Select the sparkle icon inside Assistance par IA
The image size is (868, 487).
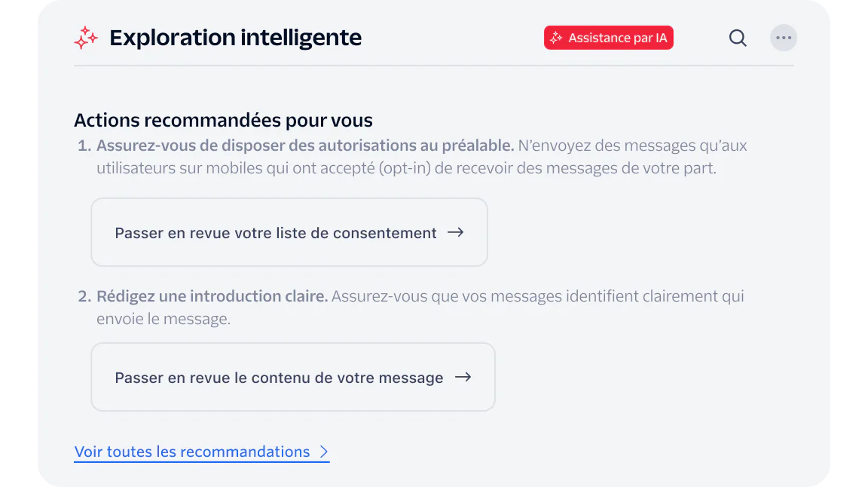click(x=555, y=37)
